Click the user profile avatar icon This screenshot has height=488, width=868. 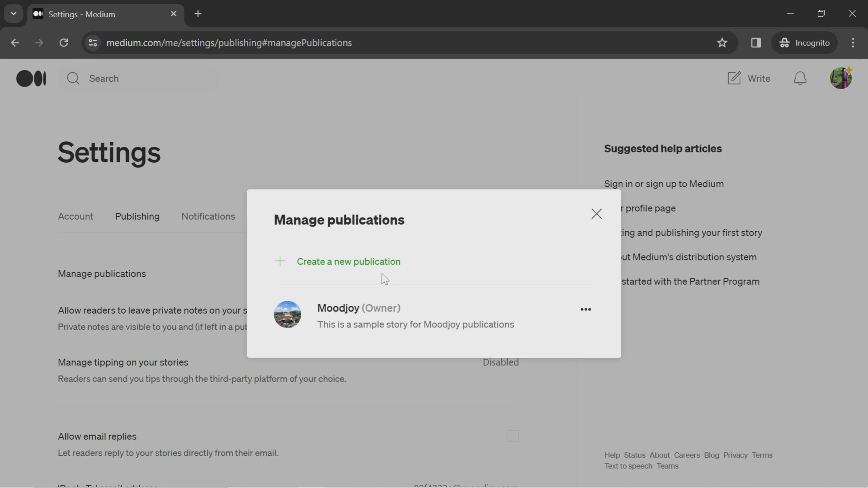pyautogui.click(x=842, y=78)
